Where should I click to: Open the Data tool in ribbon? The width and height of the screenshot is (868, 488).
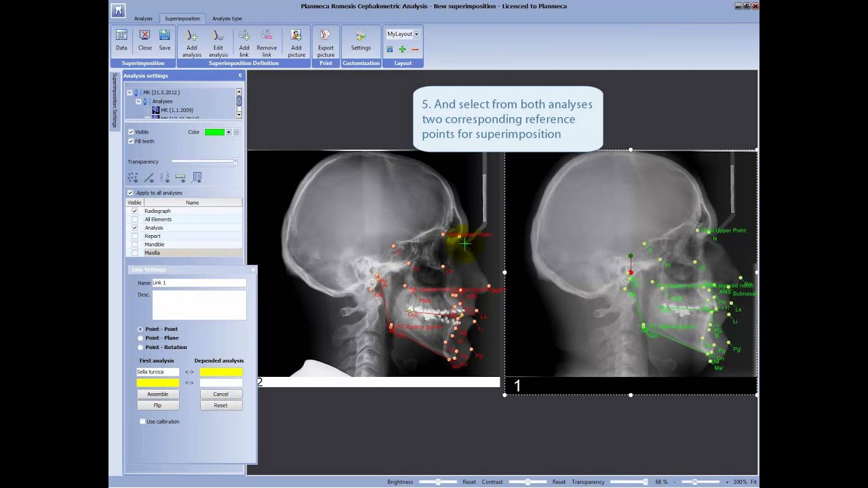(121, 40)
